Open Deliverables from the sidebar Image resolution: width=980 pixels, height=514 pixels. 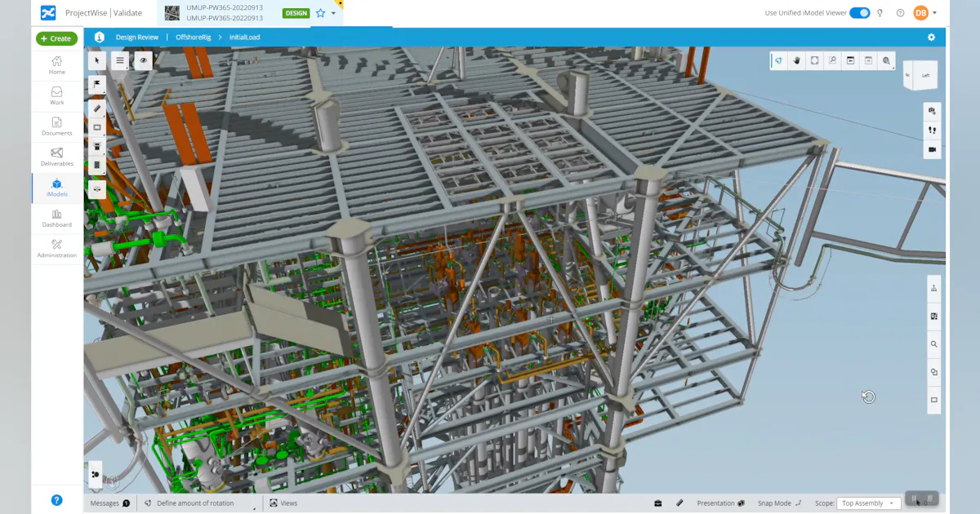[56, 157]
